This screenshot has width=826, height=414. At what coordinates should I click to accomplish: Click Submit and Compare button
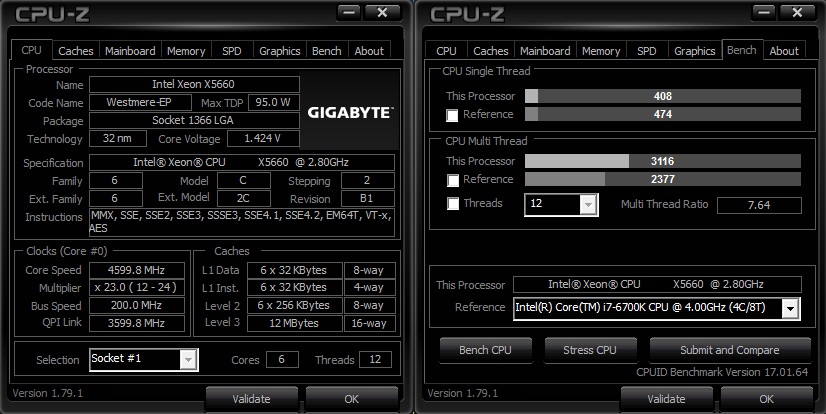click(730, 350)
